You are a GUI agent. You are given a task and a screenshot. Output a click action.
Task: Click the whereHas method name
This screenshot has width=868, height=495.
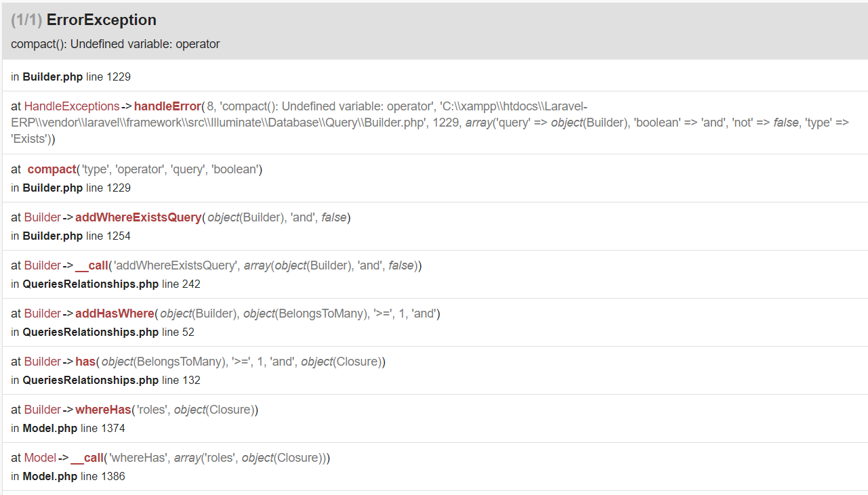102,410
